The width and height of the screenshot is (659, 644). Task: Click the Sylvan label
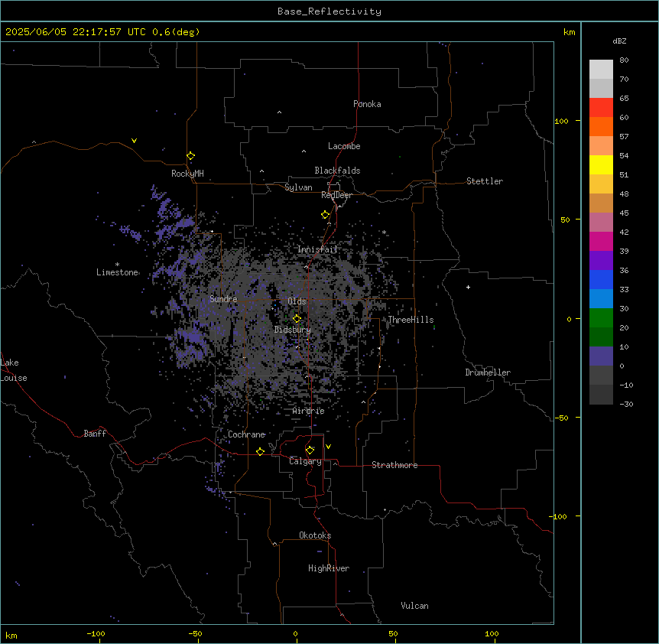[298, 187]
